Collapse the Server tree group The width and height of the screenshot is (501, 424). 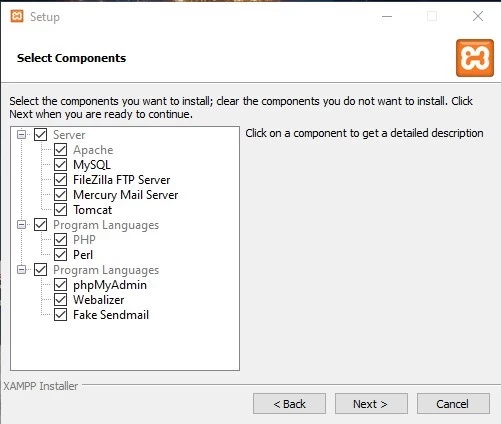[21, 135]
